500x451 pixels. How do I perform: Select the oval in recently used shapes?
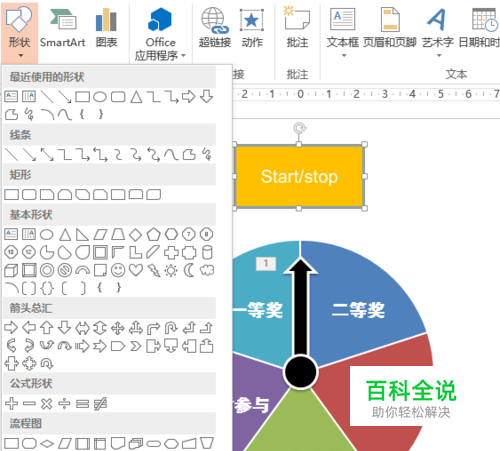point(100,97)
